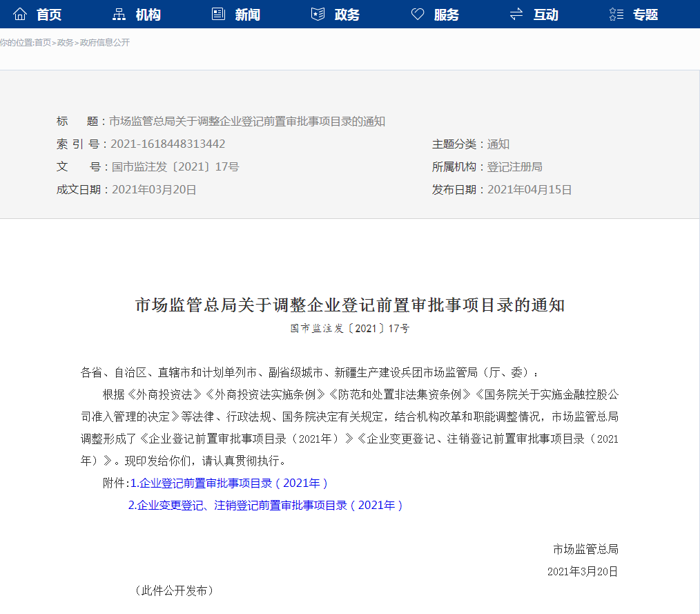Click the date 2021年3月20日 below the signature

click(x=583, y=572)
